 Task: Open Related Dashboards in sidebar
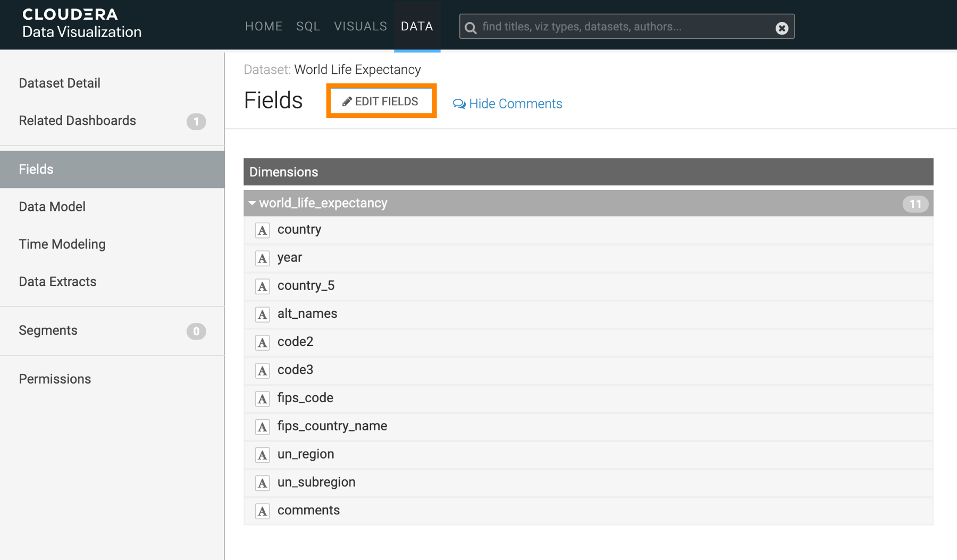(x=78, y=121)
